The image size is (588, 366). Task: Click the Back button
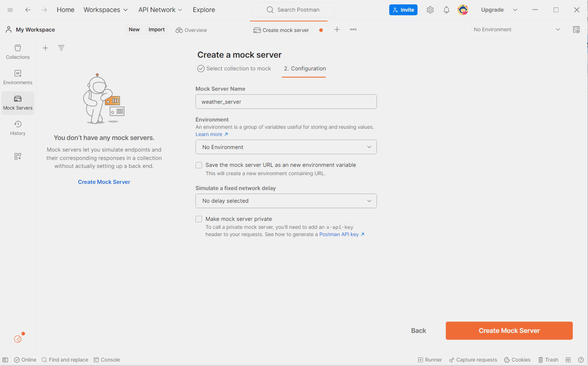[418, 331]
